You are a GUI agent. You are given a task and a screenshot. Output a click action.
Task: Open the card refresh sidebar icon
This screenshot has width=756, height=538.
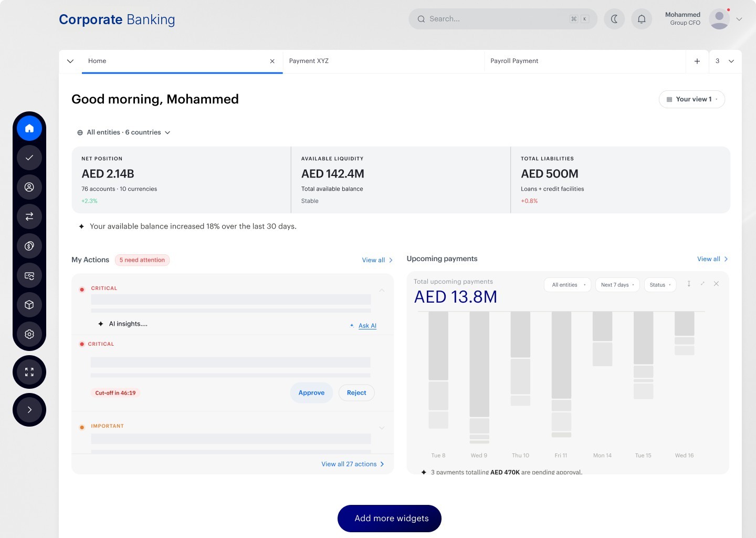(29, 275)
